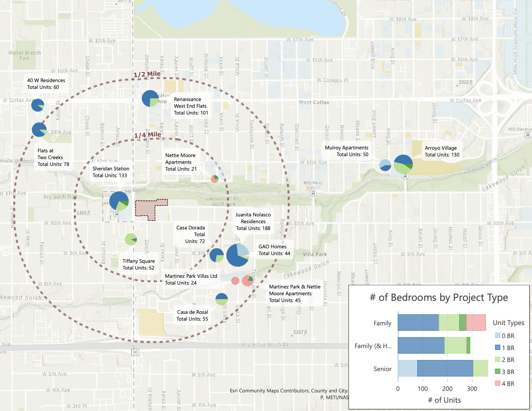The image size is (532, 411).
Task: Click the Senior bar's light blue 0 BR segment
Action: click(x=408, y=368)
